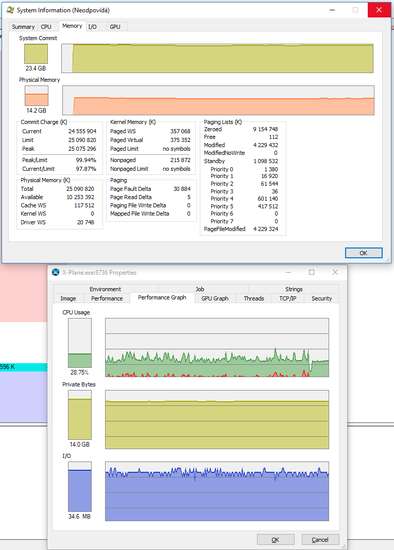Switch to the GPU tab in System Information
The height and width of the screenshot is (550, 394).
[115, 27]
